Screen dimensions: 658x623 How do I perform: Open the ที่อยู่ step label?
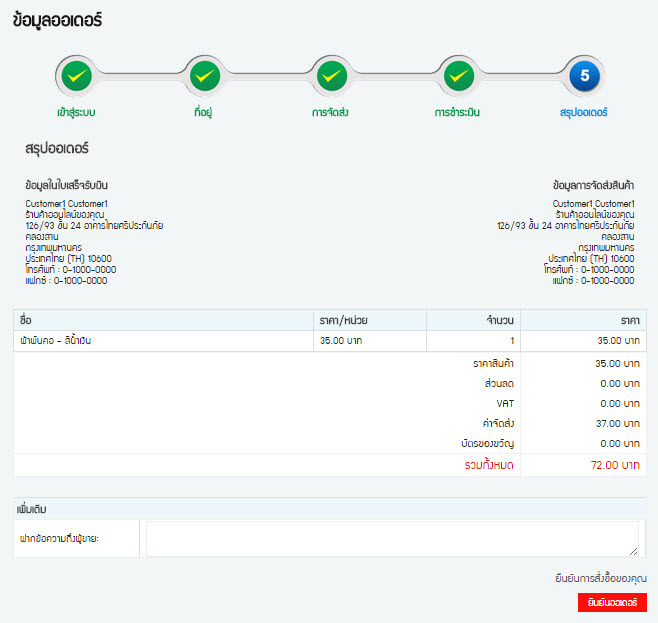click(204, 112)
